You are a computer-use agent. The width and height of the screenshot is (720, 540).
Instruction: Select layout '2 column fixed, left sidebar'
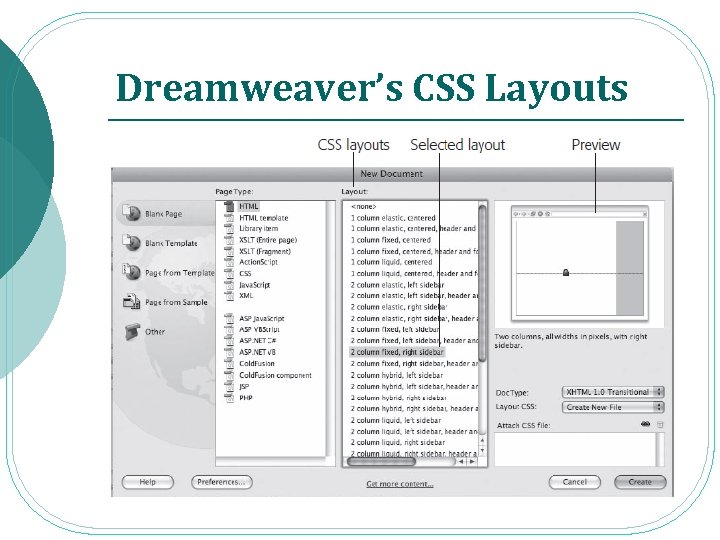pyautogui.click(x=395, y=329)
